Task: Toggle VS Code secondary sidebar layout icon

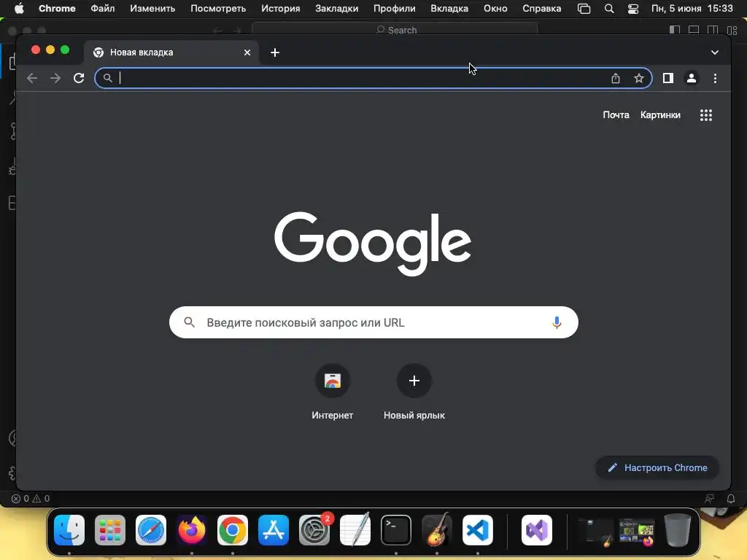Action: pos(713,30)
